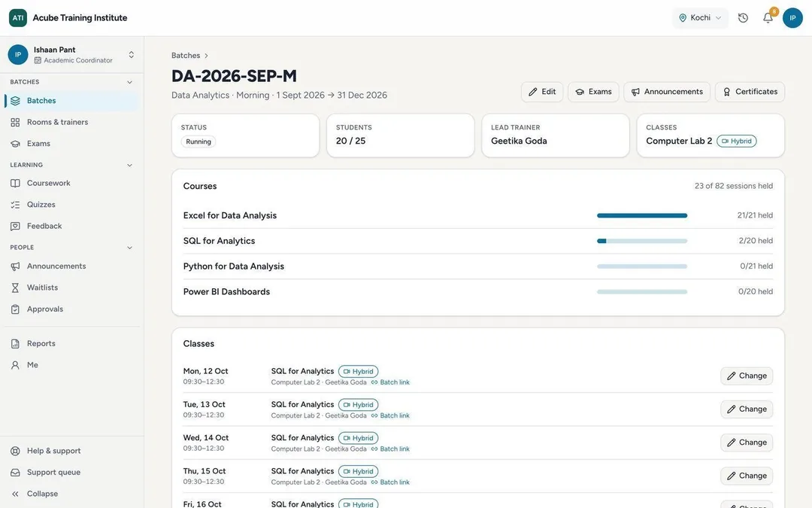Viewport: 812px width, 508px height.
Task: Click the Me person icon
Action: pos(15,365)
